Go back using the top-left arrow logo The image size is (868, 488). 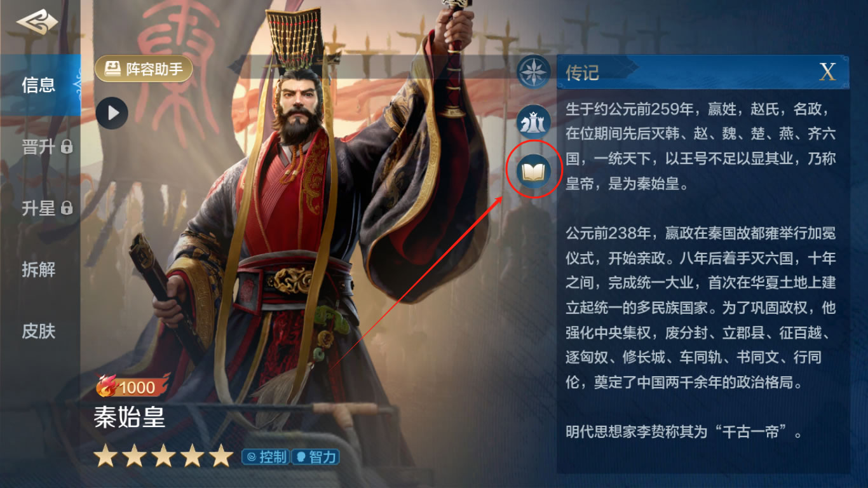tap(37, 24)
